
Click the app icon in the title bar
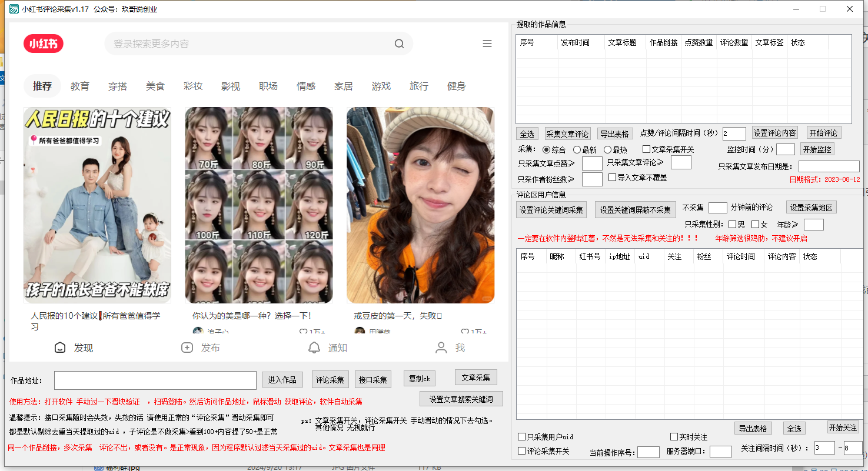point(14,9)
